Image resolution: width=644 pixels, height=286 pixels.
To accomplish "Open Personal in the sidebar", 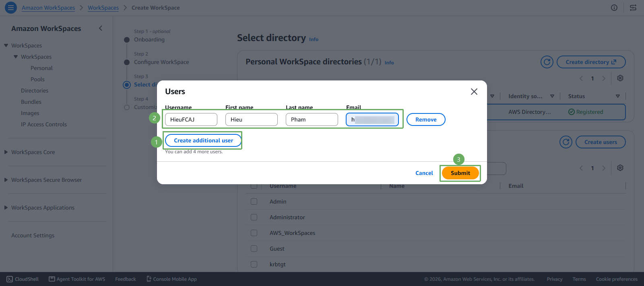I will [41, 68].
